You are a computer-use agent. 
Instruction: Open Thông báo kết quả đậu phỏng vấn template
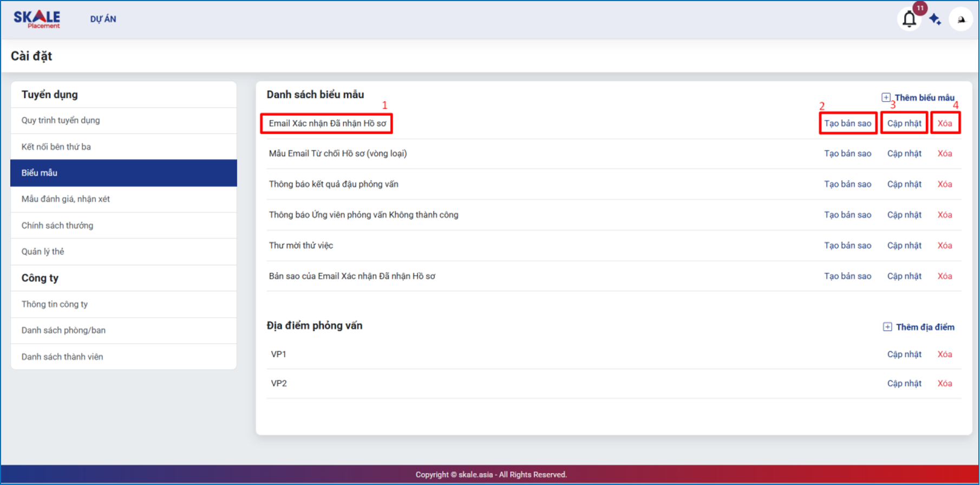point(334,184)
